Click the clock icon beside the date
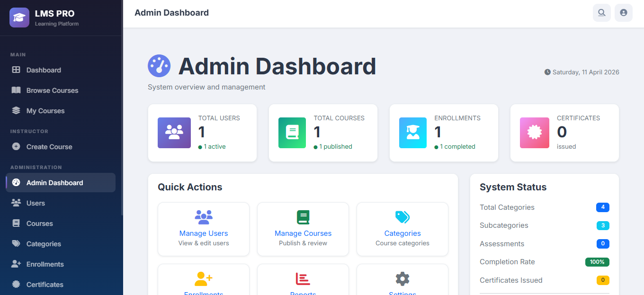 coord(547,72)
